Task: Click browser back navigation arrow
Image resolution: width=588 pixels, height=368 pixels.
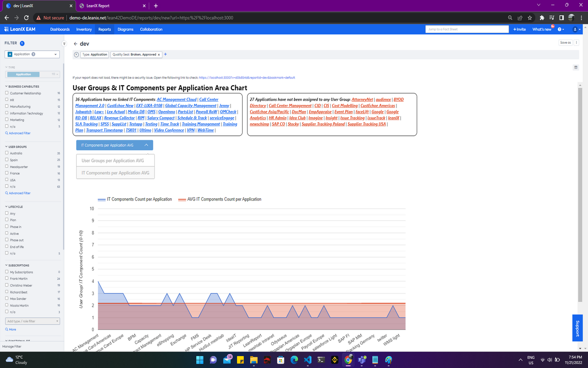Action: coord(6,17)
